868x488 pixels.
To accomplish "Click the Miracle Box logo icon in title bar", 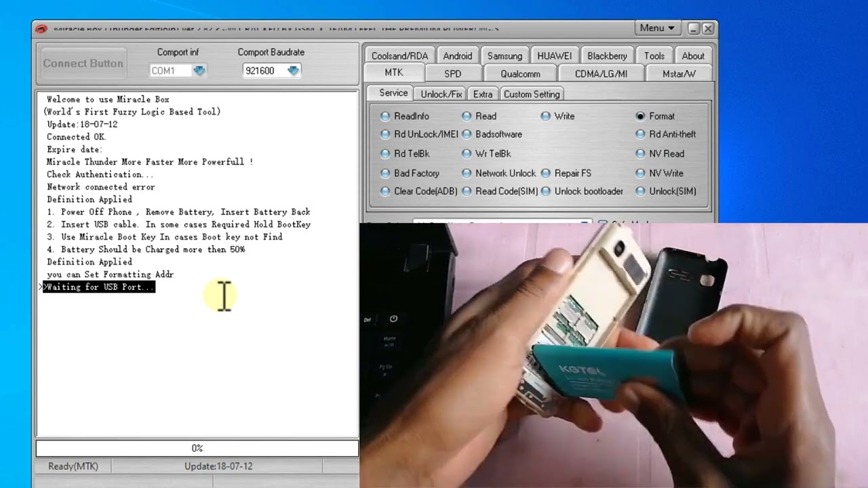I will coord(41,29).
